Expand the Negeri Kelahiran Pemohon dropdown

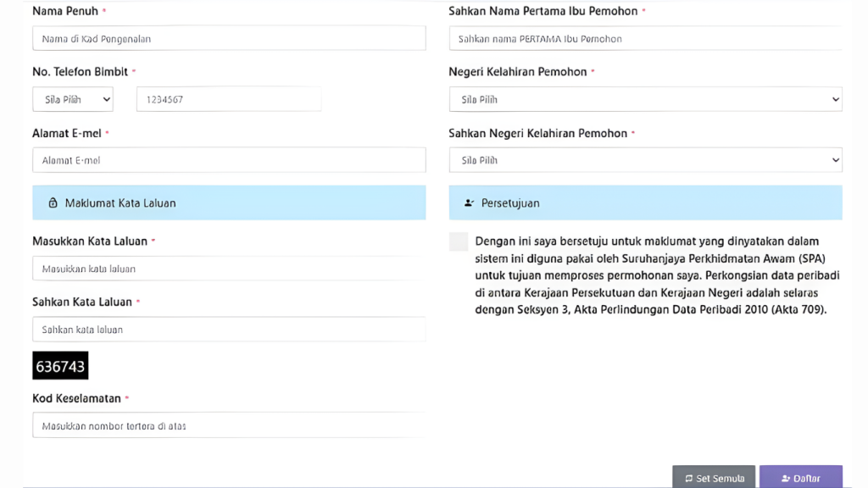click(645, 99)
